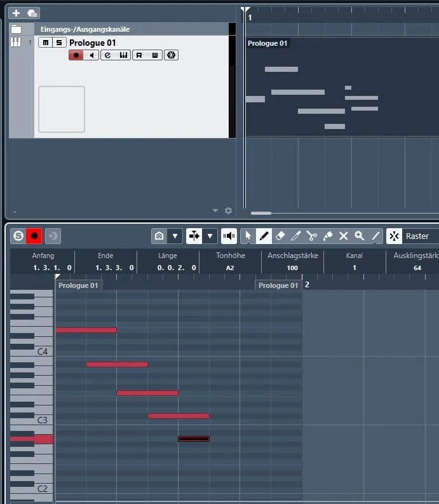Click the C3 key on piano keyboard

(x=43, y=420)
